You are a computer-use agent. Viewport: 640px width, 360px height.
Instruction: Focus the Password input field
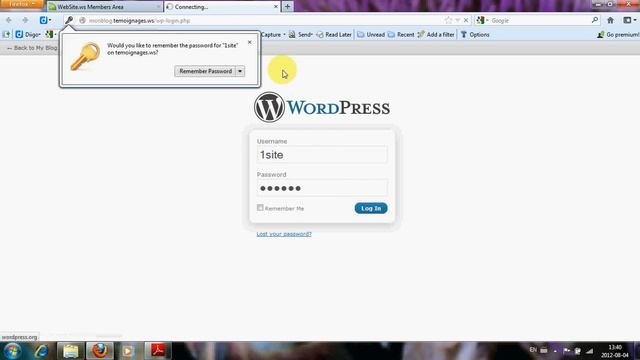[322, 188]
